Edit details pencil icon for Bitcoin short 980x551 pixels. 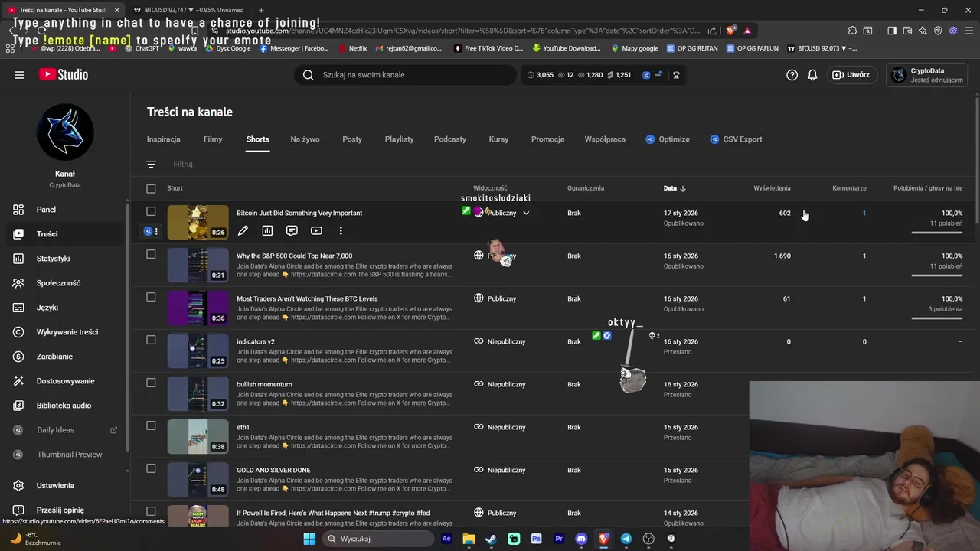[243, 230]
